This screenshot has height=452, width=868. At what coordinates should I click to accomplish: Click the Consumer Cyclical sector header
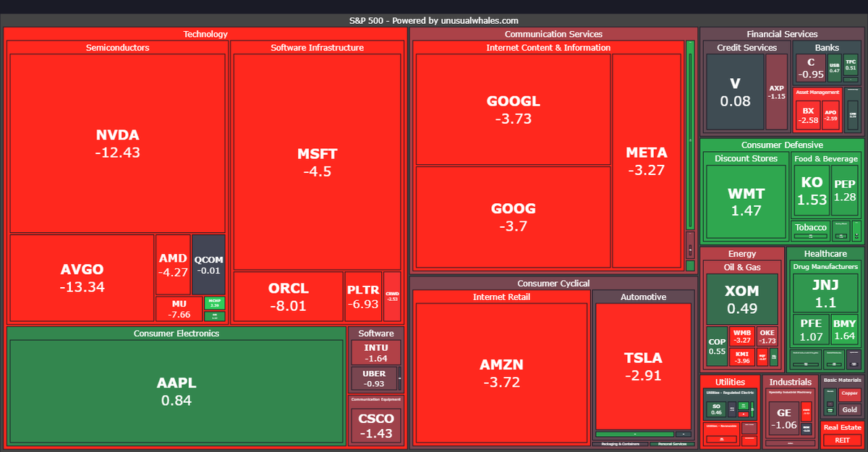(553, 283)
